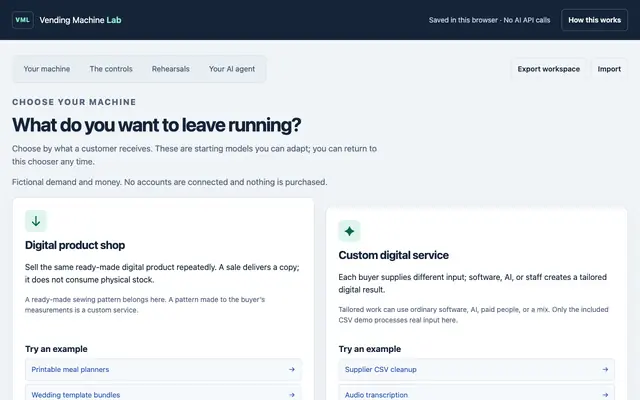This screenshot has height=400, width=640.
Task: Click the Import button
Action: [609, 69]
